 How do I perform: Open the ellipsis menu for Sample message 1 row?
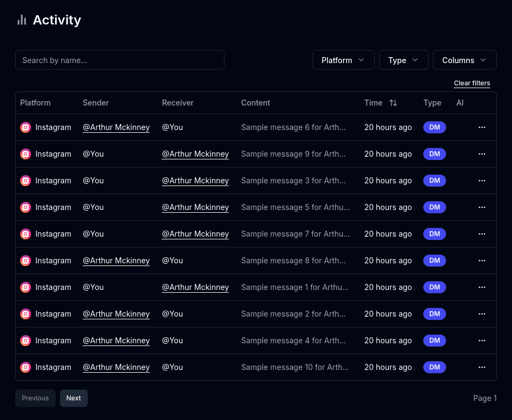point(482,287)
